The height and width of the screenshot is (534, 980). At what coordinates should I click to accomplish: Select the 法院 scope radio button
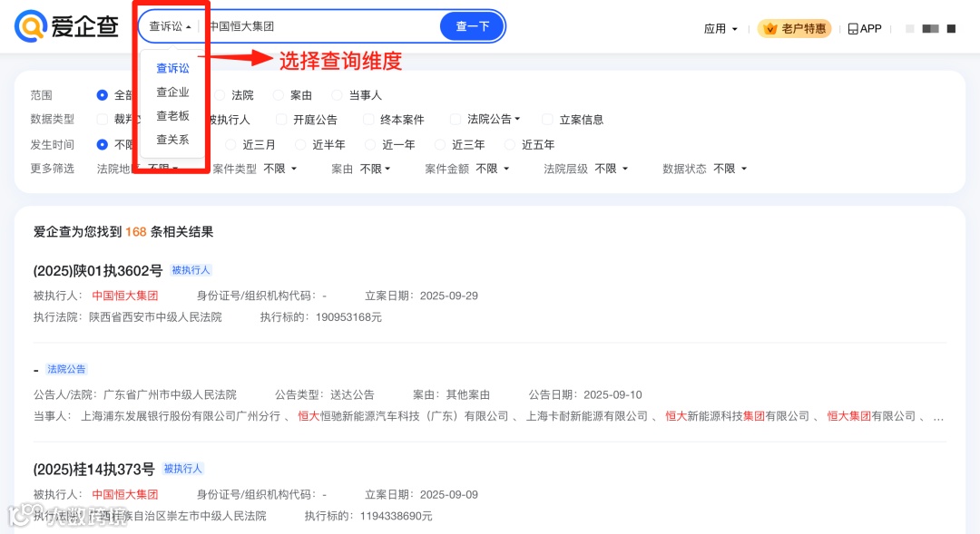pyautogui.click(x=220, y=95)
